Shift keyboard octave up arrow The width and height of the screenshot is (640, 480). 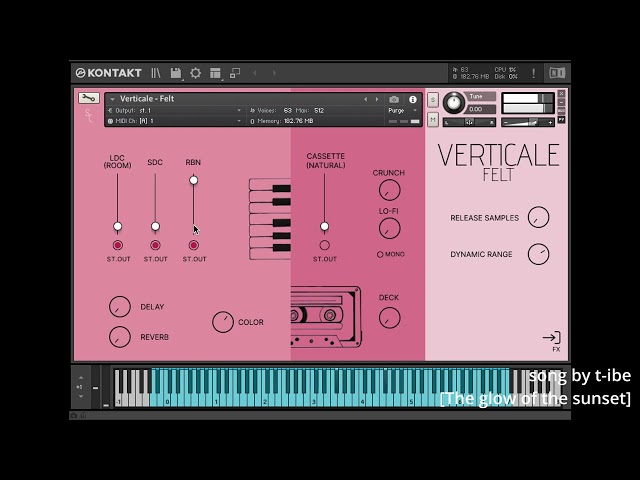click(x=81, y=378)
